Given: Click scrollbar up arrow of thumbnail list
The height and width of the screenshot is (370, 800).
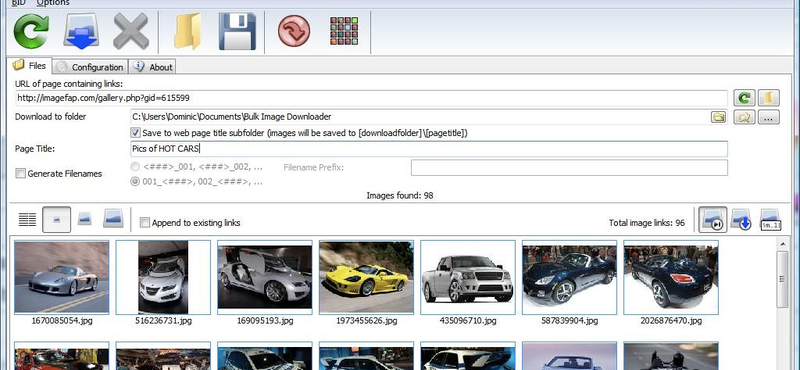Looking at the screenshot, I should pyautogui.click(x=782, y=244).
